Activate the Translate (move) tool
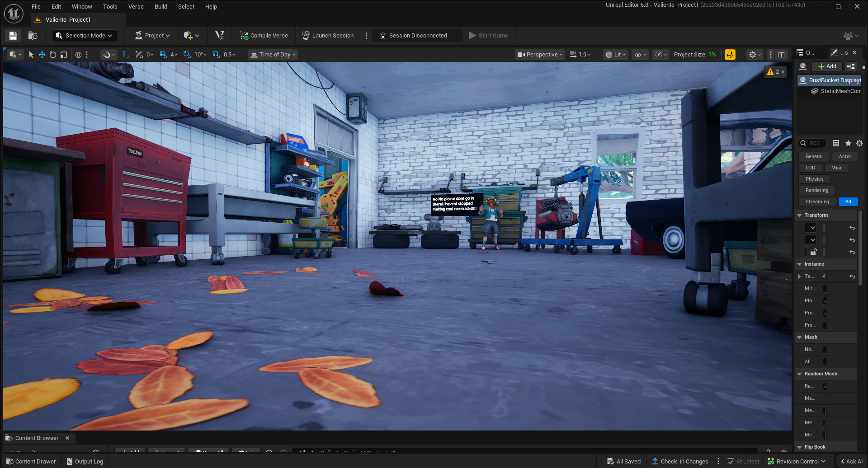 (42, 55)
